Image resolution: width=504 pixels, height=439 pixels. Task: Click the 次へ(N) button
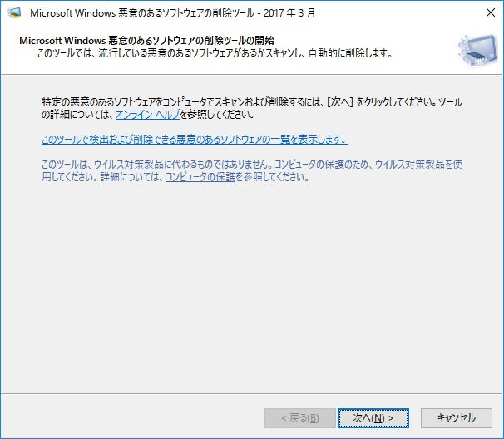click(373, 418)
